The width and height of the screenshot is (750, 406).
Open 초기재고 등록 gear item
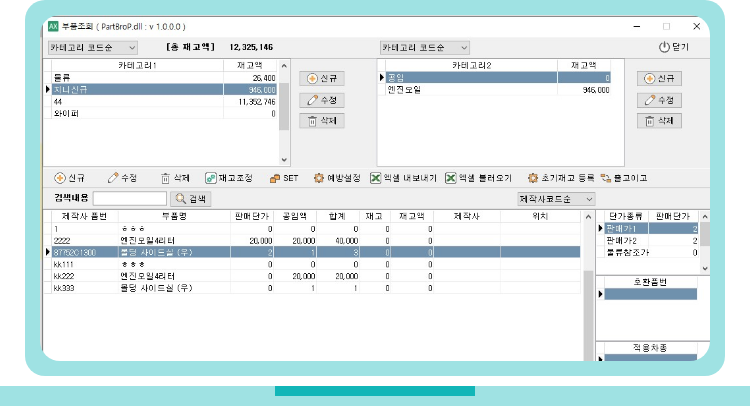click(561, 178)
